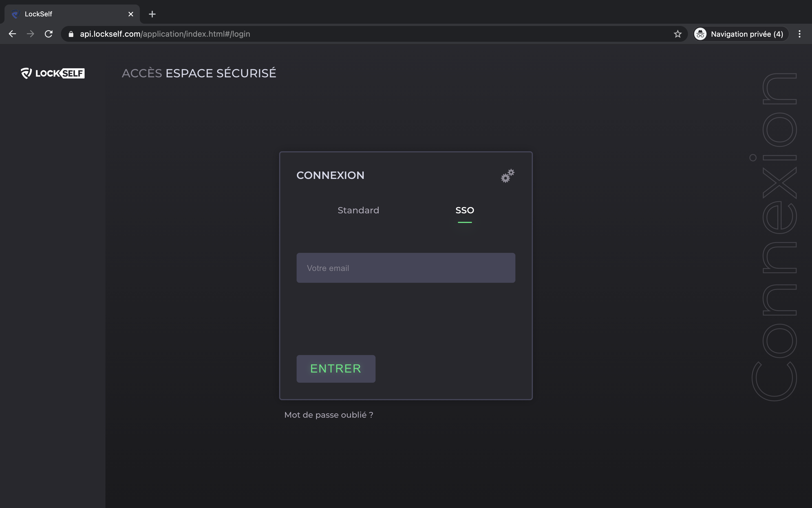
Task: Click the LockSelf logo
Action: pos(53,73)
